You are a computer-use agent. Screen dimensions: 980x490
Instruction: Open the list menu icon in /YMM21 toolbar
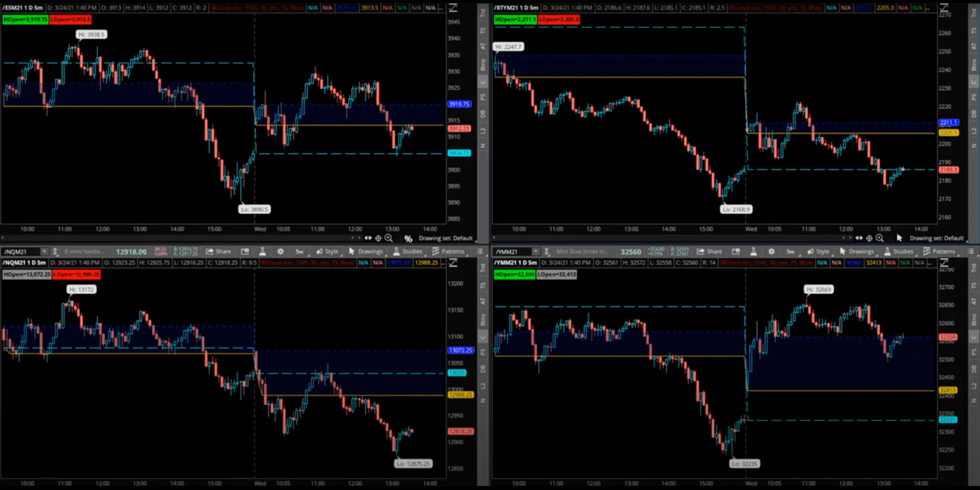click(x=971, y=251)
